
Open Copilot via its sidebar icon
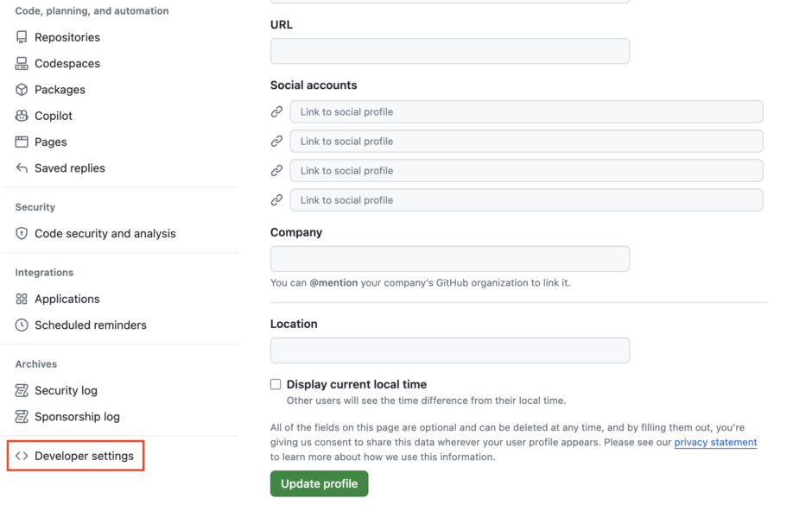pyautogui.click(x=22, y=116)
